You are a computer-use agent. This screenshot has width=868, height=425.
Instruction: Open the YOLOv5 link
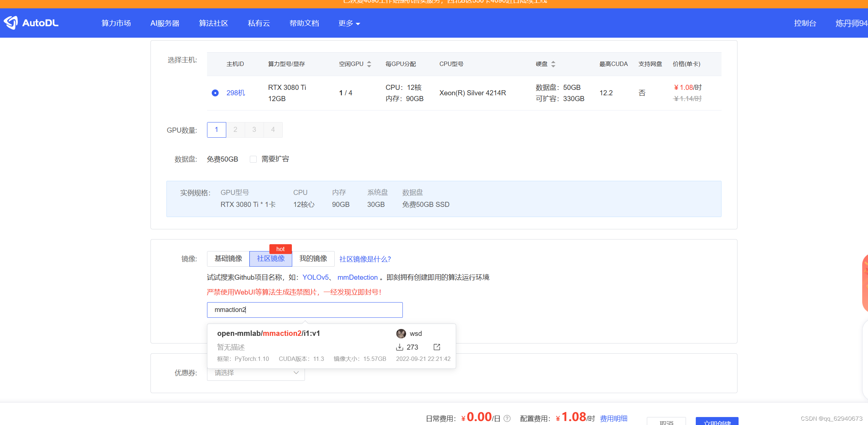point(315,278)
